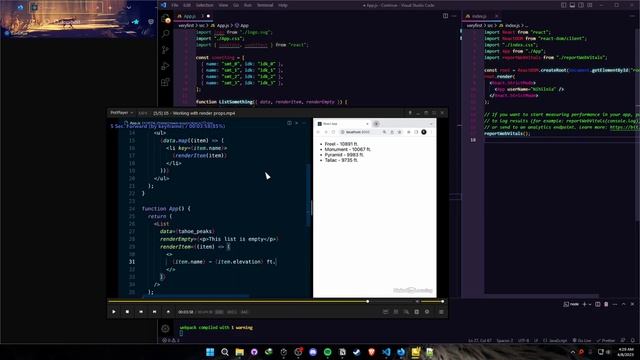Open Terminal menu in VS Code
Screen dimensions: 640x360
point(265,5)
